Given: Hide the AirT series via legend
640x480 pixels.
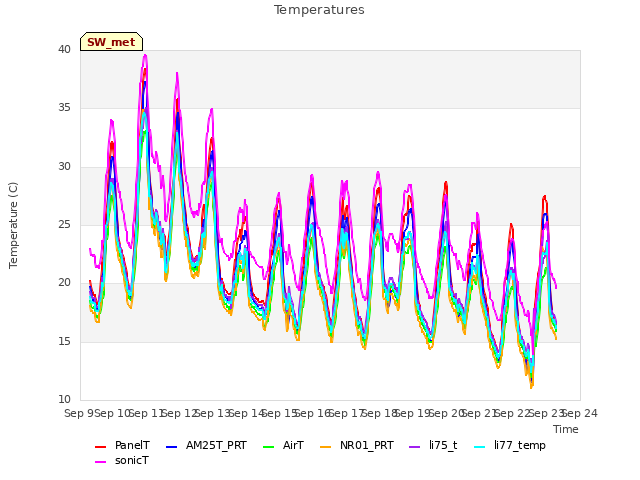Looking at the screenshot, I should [x=293, y=445].
